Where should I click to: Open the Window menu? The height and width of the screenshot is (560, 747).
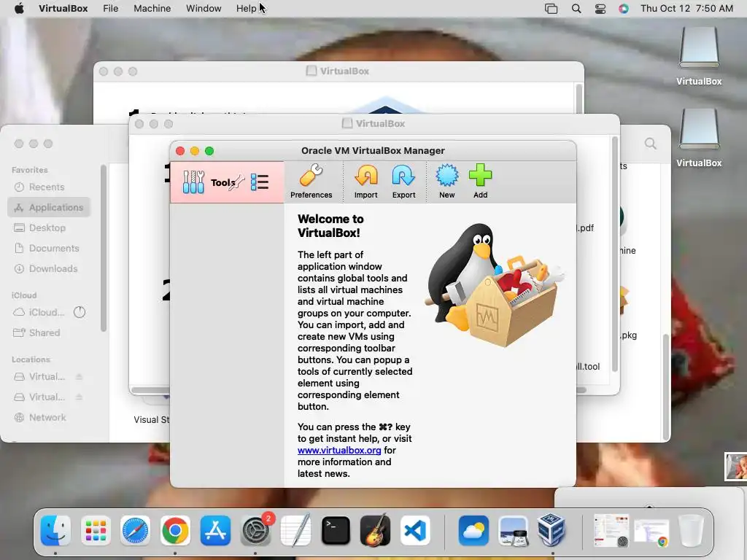tap(204, 9)
